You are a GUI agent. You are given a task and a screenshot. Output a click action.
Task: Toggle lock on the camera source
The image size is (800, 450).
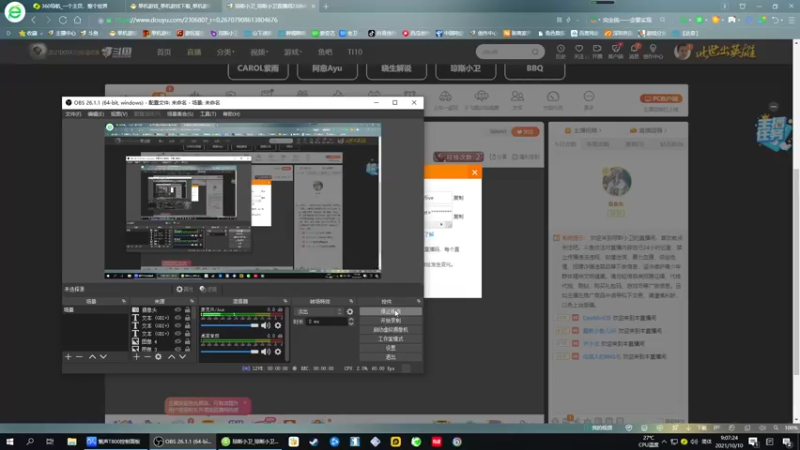(187, 310)
